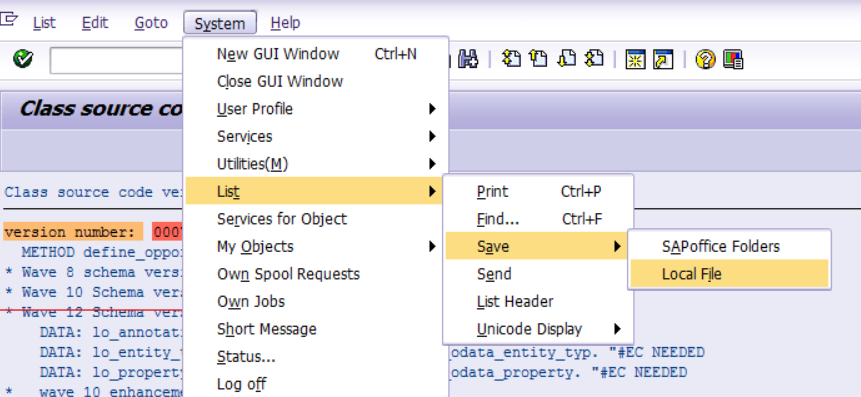Go to Previous Page icon
Image resolution: width=861 pixels, height=397 pixels.
tap(538, 59)
